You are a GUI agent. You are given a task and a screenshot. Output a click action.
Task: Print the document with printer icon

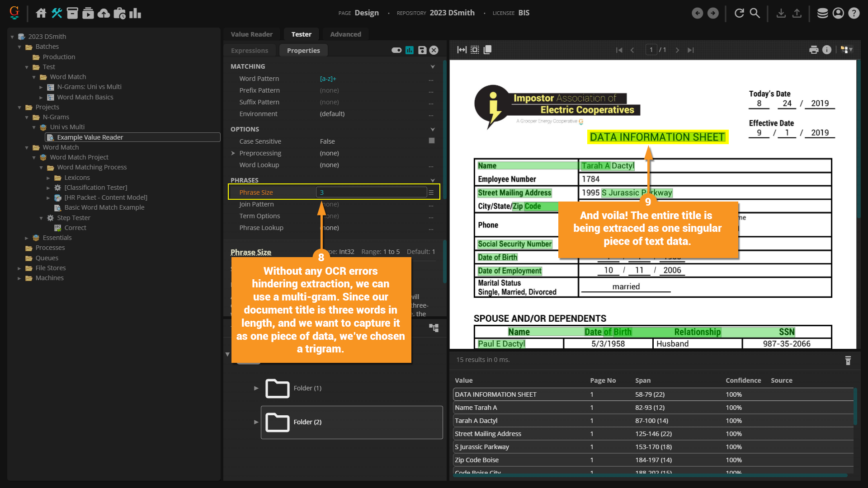814,50
